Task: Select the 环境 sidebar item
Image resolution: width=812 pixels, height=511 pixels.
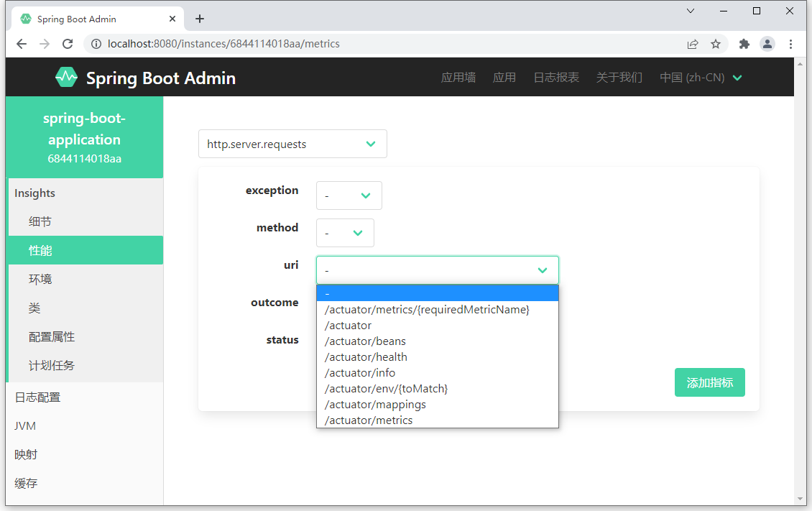Action: [40, 280]
